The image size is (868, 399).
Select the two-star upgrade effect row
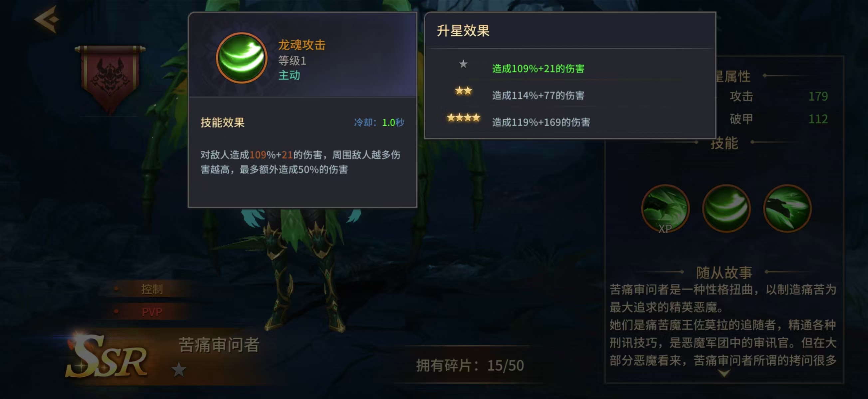(569, 95)
